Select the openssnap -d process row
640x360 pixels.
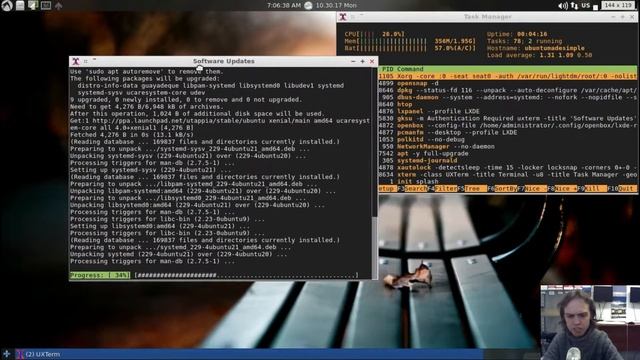[508, 83]
